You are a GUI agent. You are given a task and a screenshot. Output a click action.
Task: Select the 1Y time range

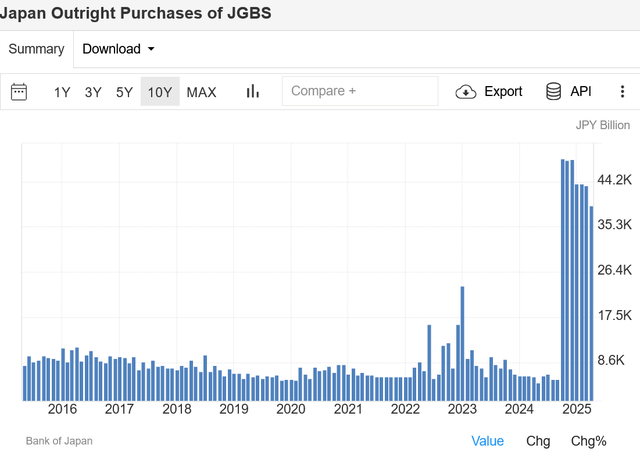pyautogui.click(x=62, y=92)
